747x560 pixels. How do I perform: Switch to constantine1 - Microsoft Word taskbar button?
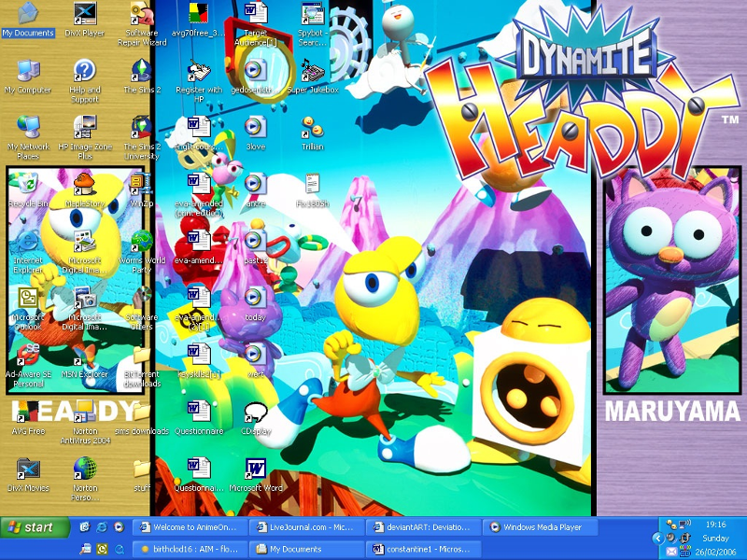pos(423,549)
